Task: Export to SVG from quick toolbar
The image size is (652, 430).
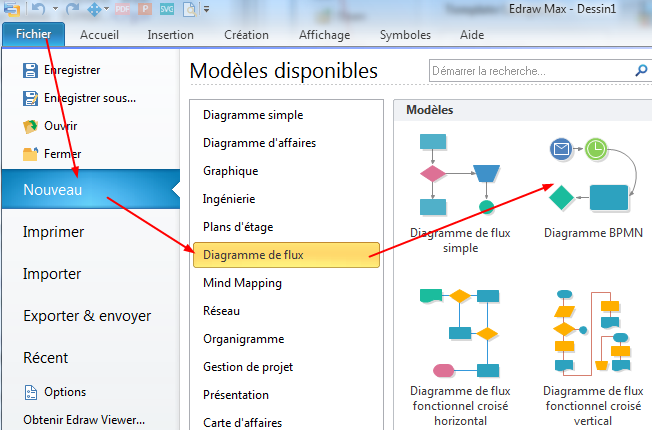Action: pos(167,8)
